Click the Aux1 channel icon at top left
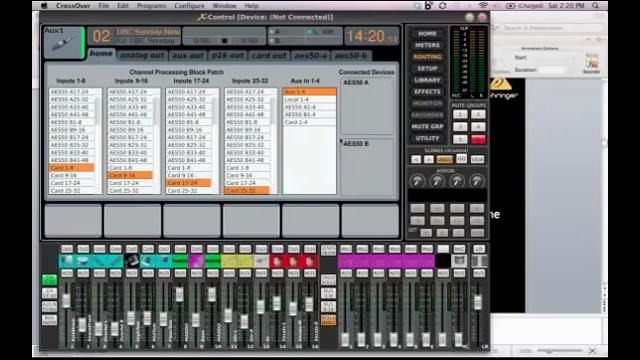This screenshot has height=360, width=640. [63, 43]
